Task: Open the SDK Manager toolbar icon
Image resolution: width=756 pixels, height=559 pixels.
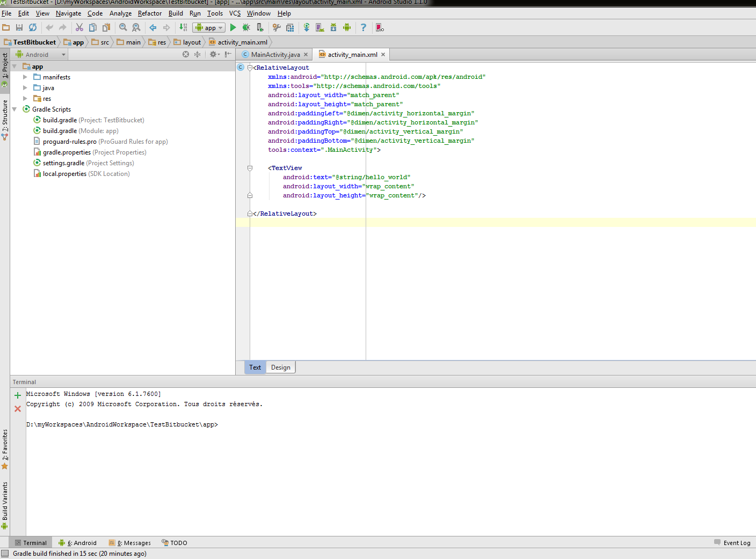Action: pos(333,27)
